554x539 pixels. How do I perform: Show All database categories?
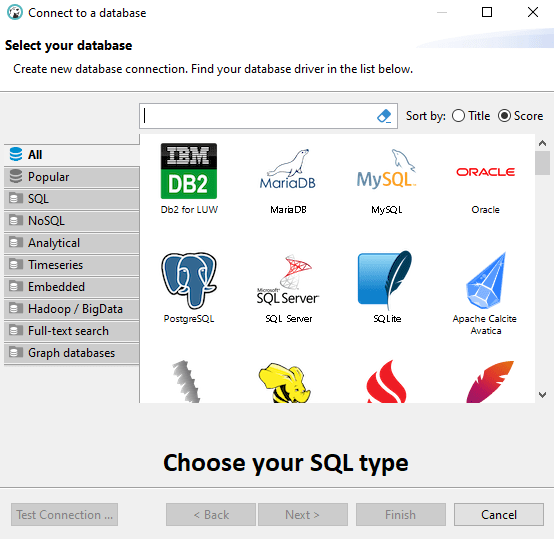click(72, 155)
